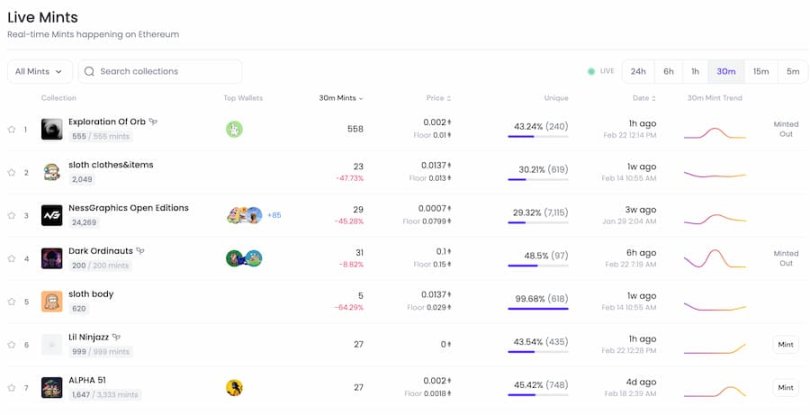
Task: Show the +85 more wallets link
Action: (x=274, y=215)
